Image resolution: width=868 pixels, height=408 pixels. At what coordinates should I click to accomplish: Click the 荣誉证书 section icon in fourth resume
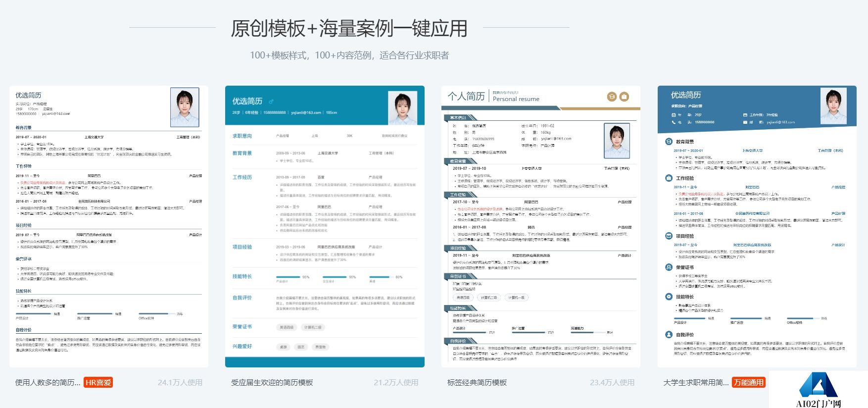coord(669,267)
